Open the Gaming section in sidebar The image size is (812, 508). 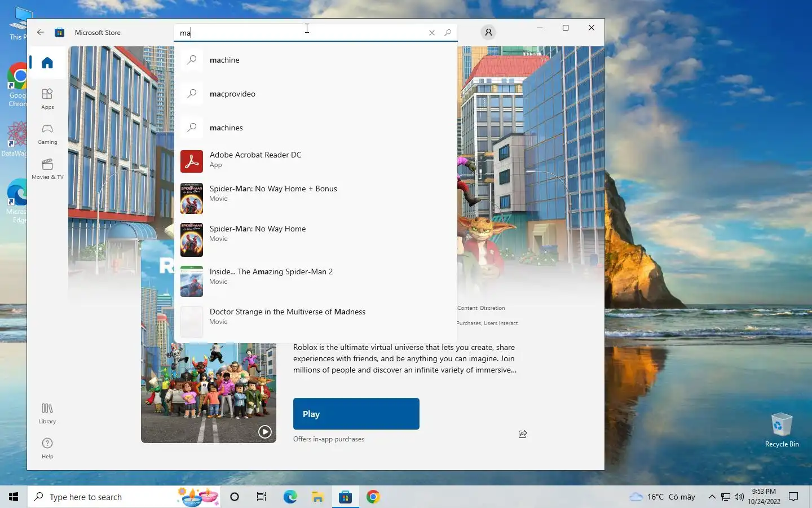(x=47, y=134)
